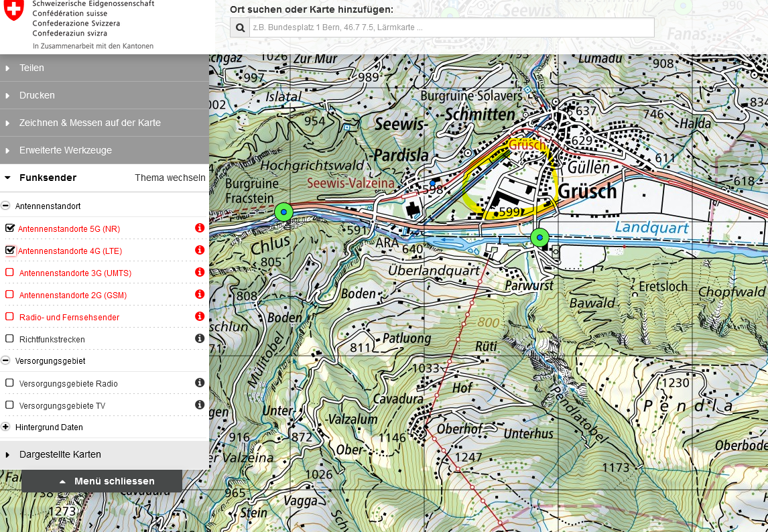Image resolution: width=768 pixels, height=532 pixels.
Task: Click the Landquart river label on map
Action: pos(651,228)
